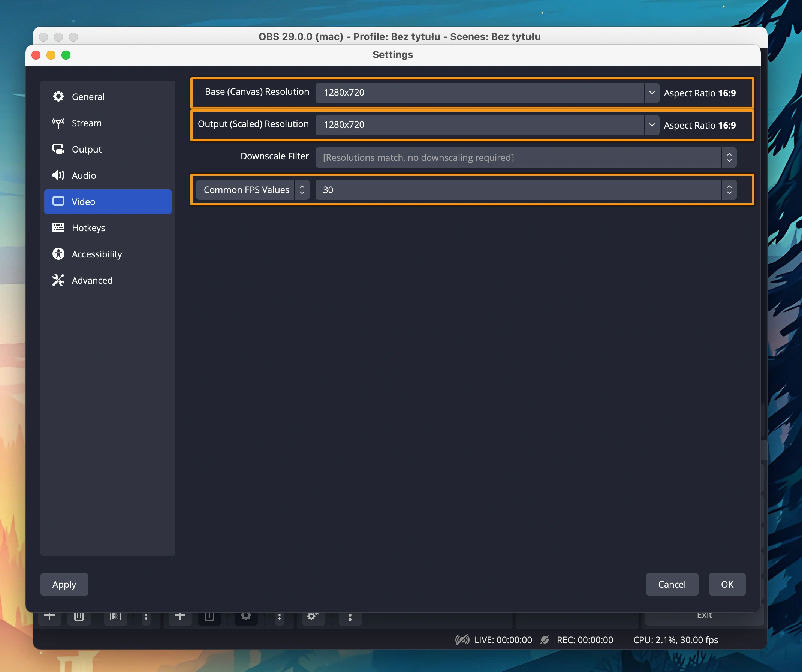Close the Settings dialog with red button
This screenshot has width=802, height=672.
point(36,55)
